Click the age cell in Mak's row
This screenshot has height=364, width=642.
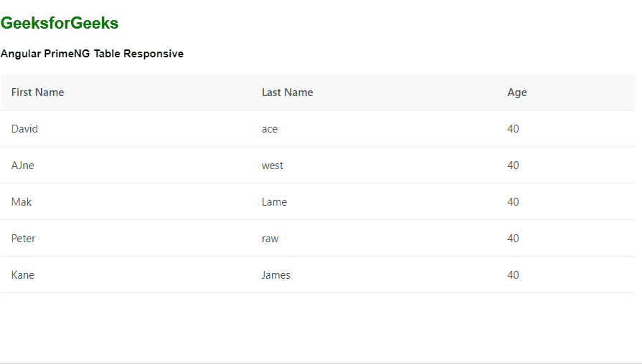point(513,202)
